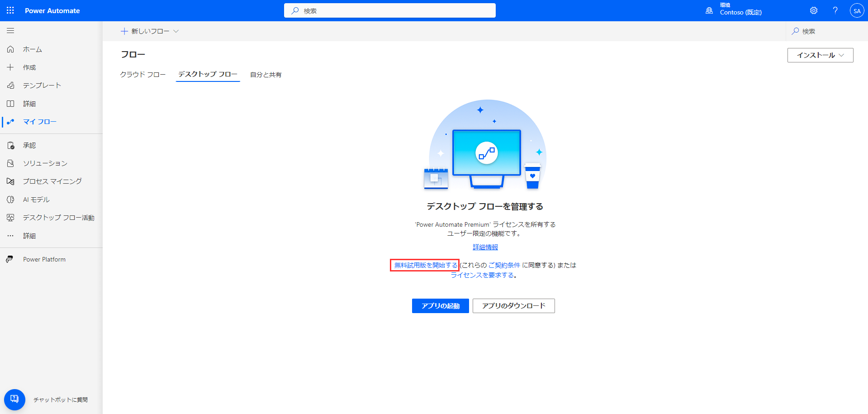Image resolution: width=868 pixels, height=414 pixels.
Task: Click the book icon beside 詳細
Action: tap(10, 104)
